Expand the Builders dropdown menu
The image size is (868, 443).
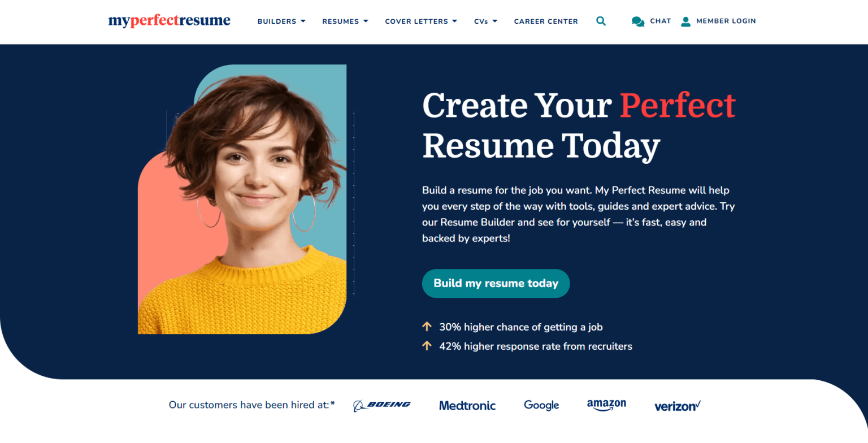[x=281, y=21]
